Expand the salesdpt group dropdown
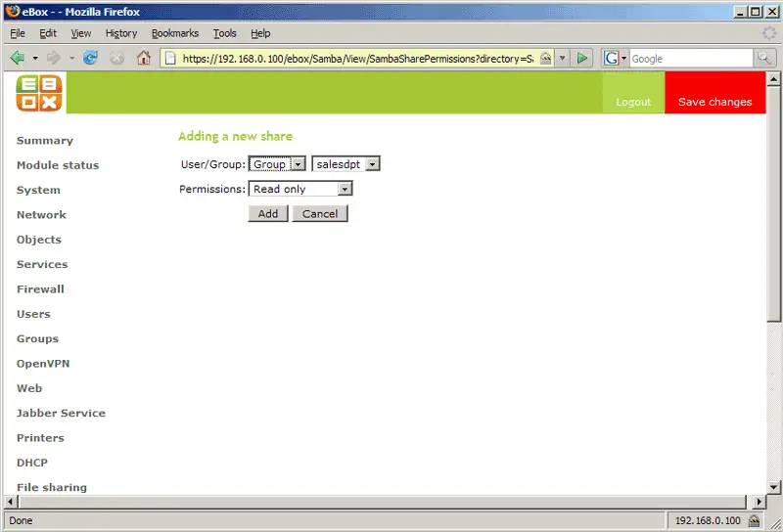The width and height of the screenshot is (783, 532). tap(345, 164)
